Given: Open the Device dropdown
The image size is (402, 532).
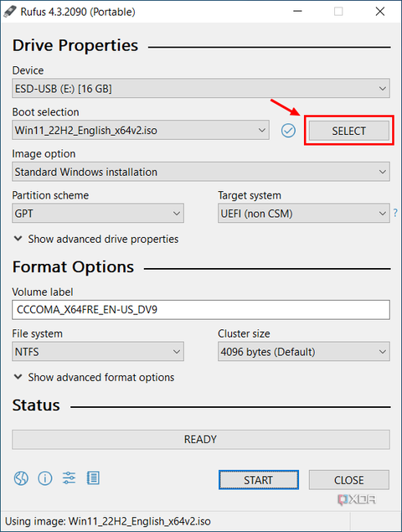Looking at the screenshot, I should coord(201,89).
